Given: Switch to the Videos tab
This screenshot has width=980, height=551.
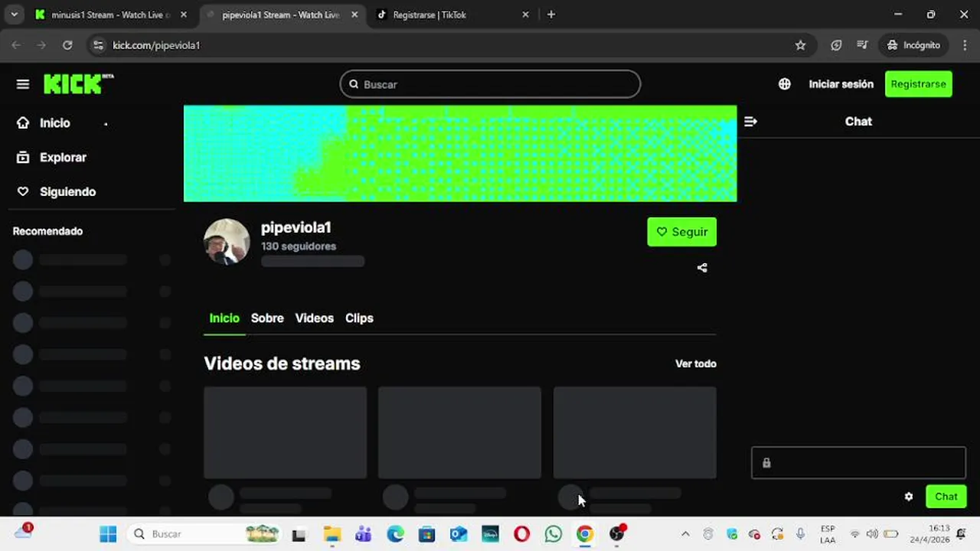Looking at the screenshot, I should [315, 318].
